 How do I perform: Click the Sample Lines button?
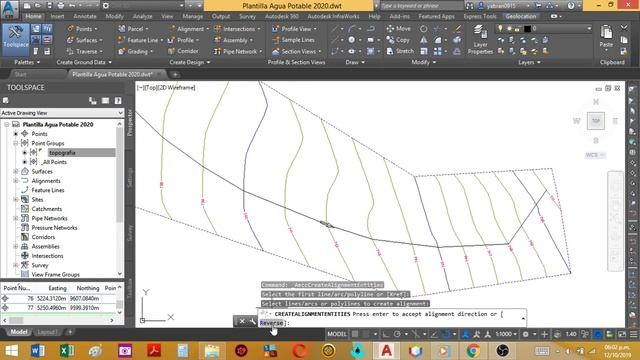click(x=293, y=40)
